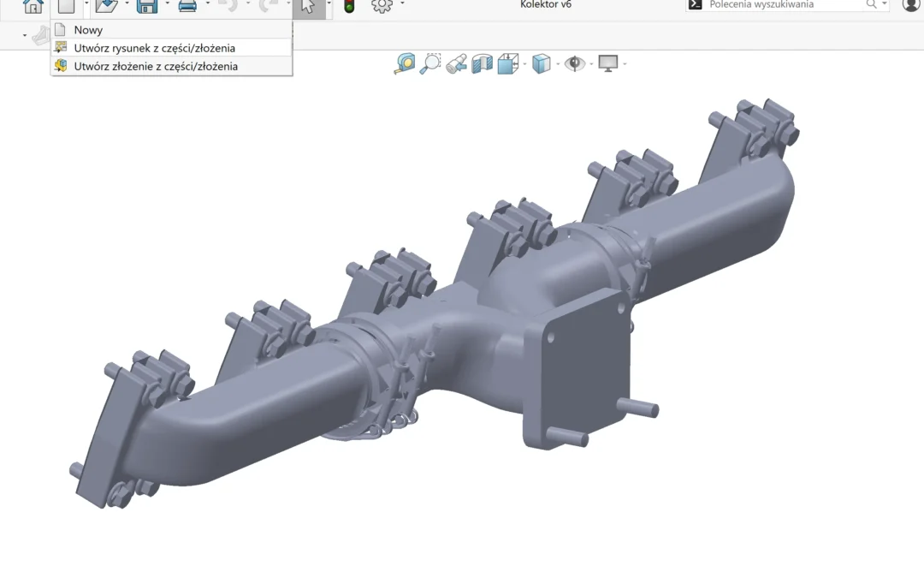Toggle the Hide/Show Items eye icon

pyautogui.click(x=575, y=63)
